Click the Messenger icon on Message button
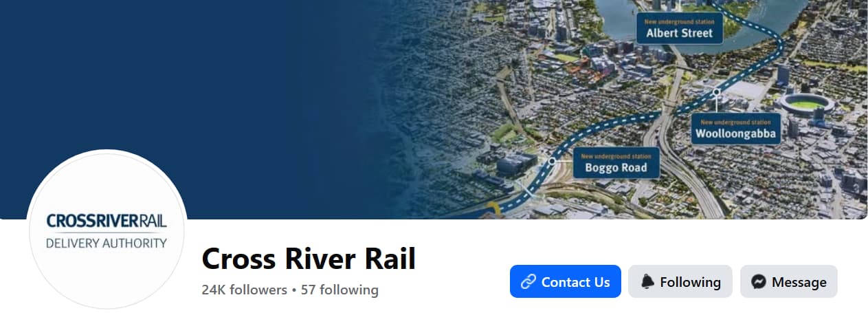Screen dimensions: 868x313 click(759, 282)
